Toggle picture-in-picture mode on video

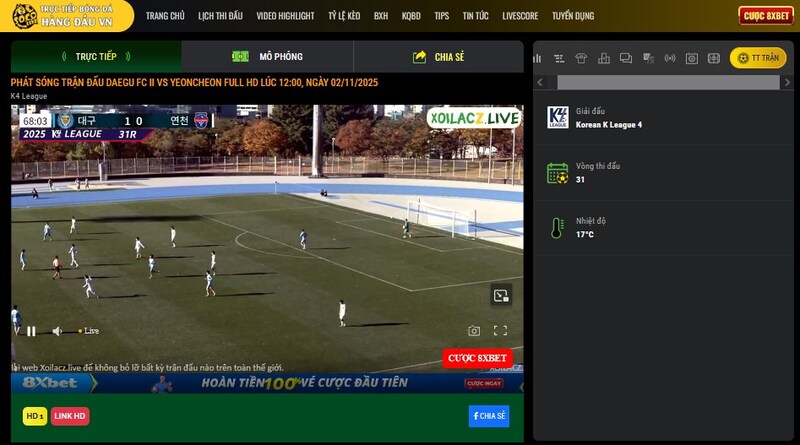click(x=501, y=295)
